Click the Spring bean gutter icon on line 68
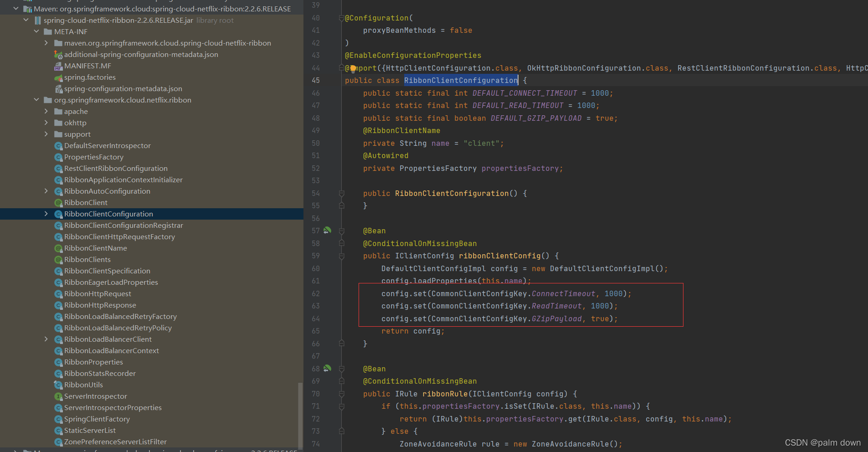868x452 pixels. (x=327, y=369)
